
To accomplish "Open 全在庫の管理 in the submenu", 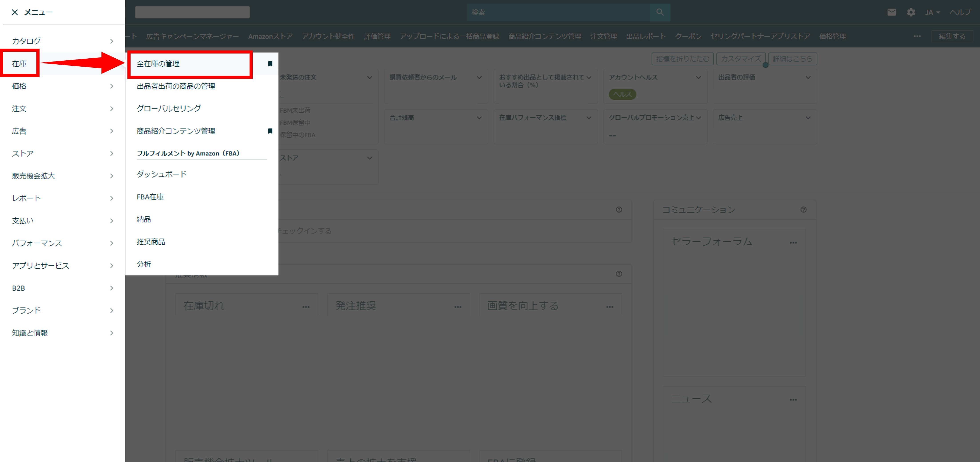I will pyautogui.click(x=158, y=63).
